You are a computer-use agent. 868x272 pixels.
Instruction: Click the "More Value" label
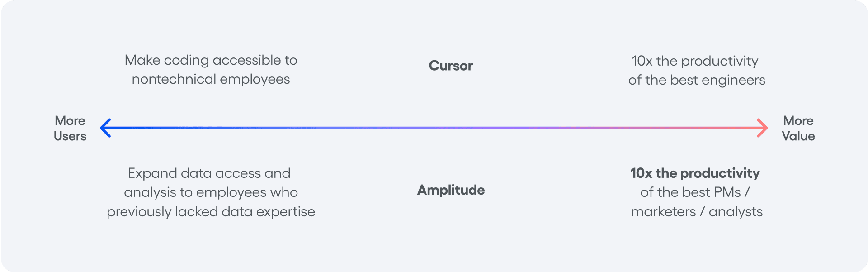(x=798, y=129)
